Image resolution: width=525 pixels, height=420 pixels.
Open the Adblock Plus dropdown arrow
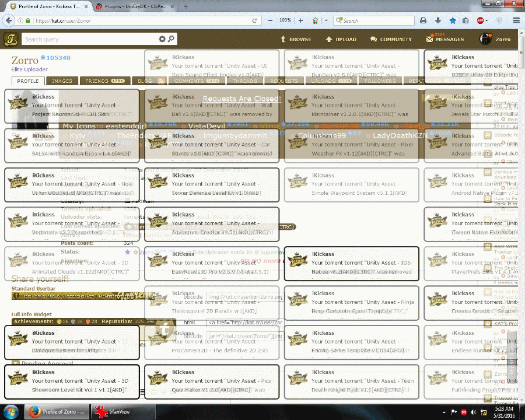(487, 20)
